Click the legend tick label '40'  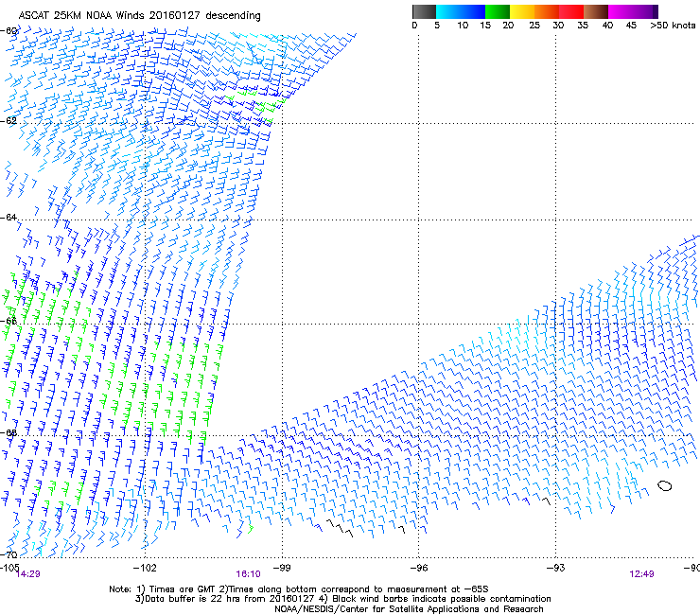pos(607,25)
